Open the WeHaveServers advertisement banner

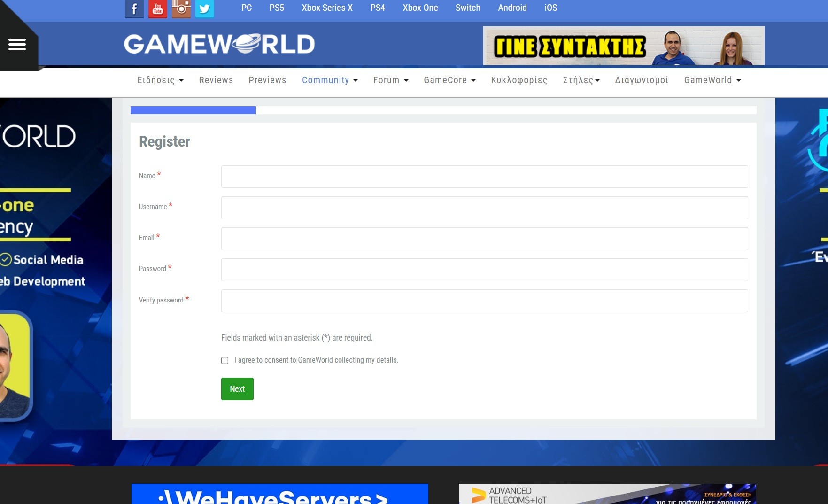[x=280, y=494]
